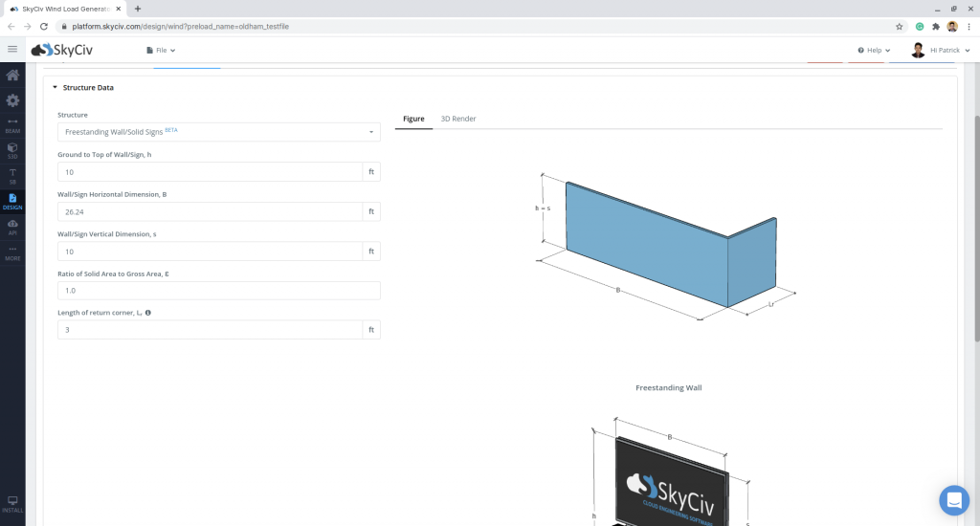This screenshot has width=980, height=526.
Task: Show info for Length of return corner
Action: tap(148, 313)
